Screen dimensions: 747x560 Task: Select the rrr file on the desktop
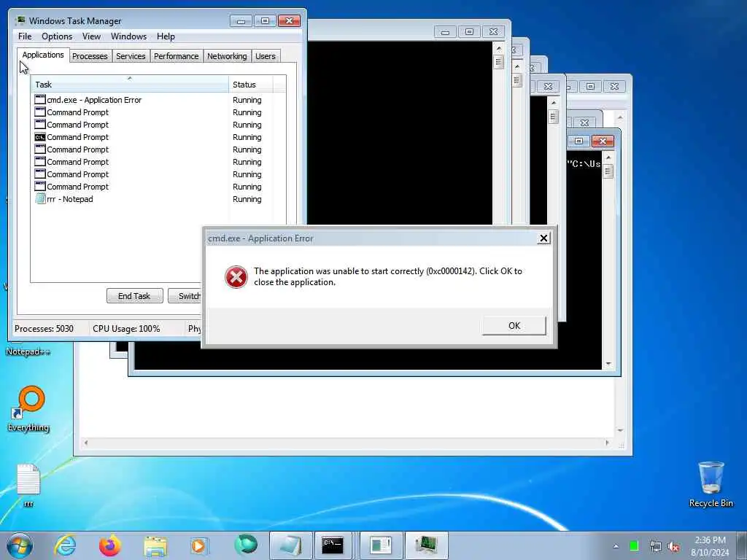pyautogui.click(x=28, y=485)
